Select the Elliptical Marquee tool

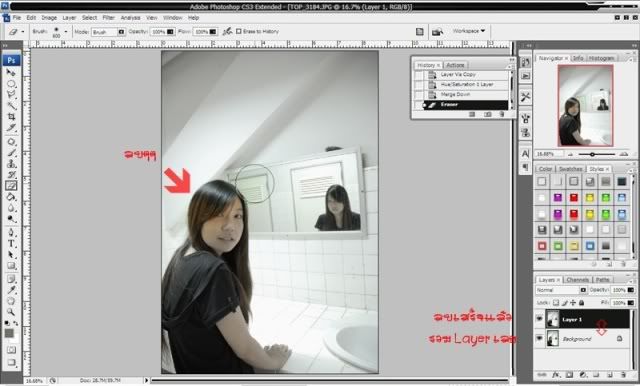11,84
